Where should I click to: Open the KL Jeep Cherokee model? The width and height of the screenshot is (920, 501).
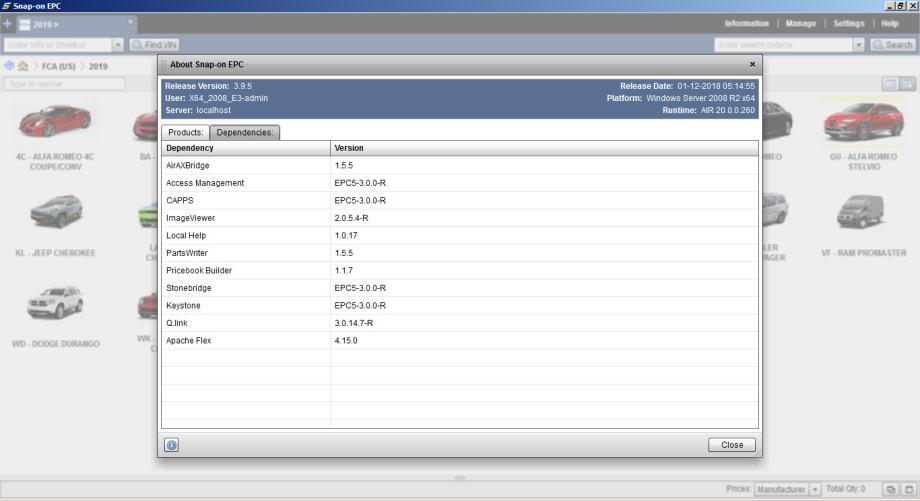click(55, 225)
